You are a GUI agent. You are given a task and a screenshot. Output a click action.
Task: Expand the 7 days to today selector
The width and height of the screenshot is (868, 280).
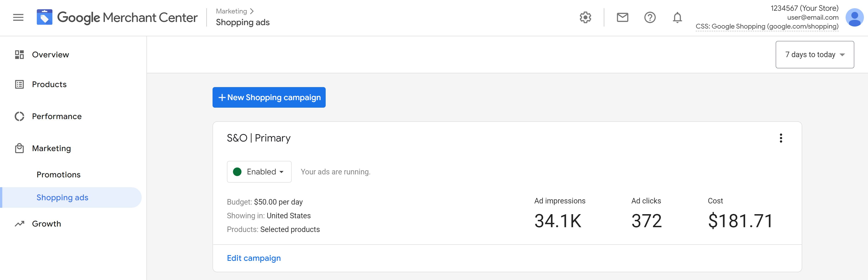tap(815, 55)
